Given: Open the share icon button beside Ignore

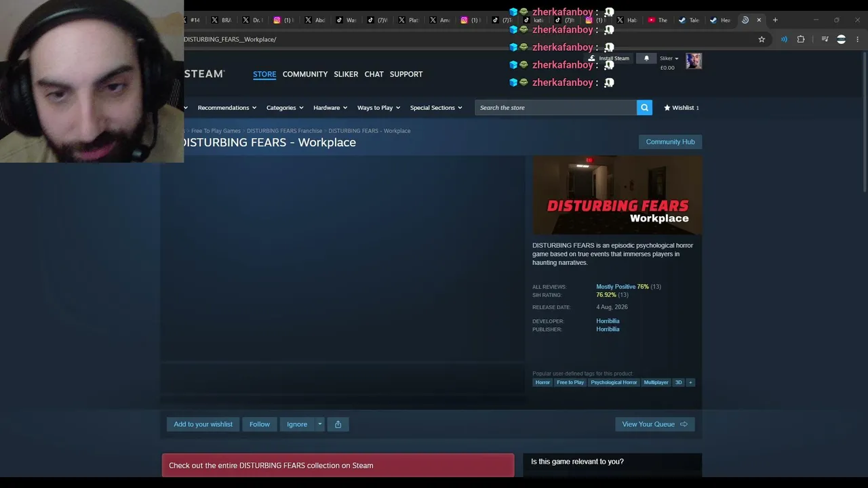Looking at the screenshot, I should 338,424.
